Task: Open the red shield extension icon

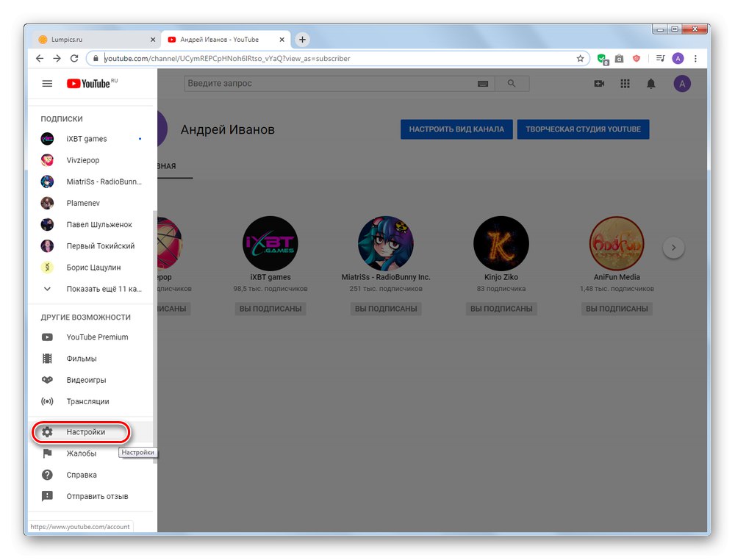Action: click(636, 59)
